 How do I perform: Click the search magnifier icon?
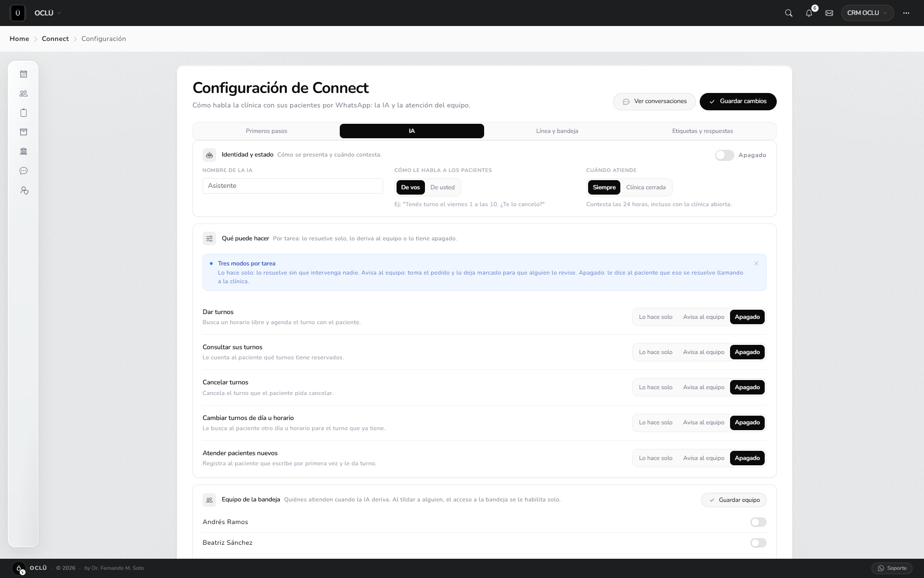coord(789,13)
